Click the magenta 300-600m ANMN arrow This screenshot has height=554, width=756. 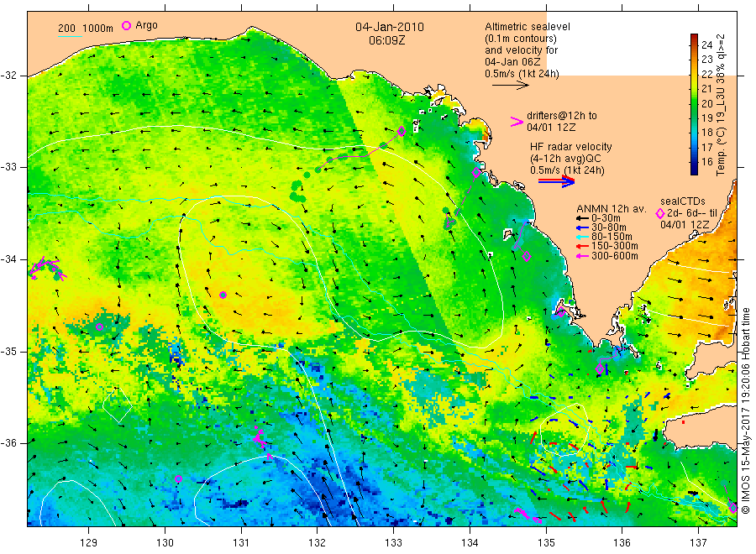[582, 256]
